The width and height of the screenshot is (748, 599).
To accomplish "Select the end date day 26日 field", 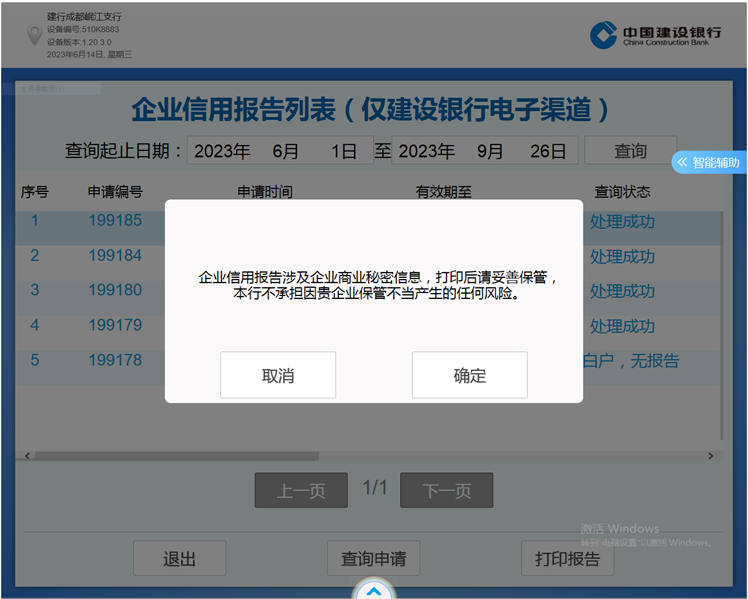I will coord(549,151).
